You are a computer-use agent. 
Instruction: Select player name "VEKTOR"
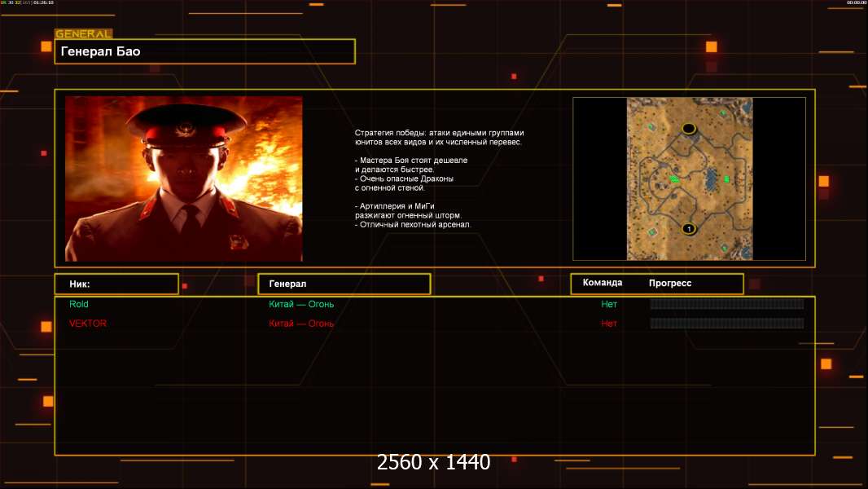[x=87, y=324]
